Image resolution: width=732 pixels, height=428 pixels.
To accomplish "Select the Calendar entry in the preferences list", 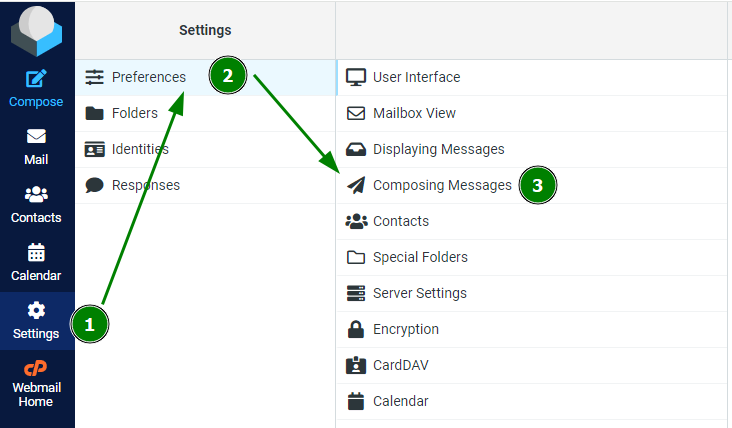I will [532, 401].
